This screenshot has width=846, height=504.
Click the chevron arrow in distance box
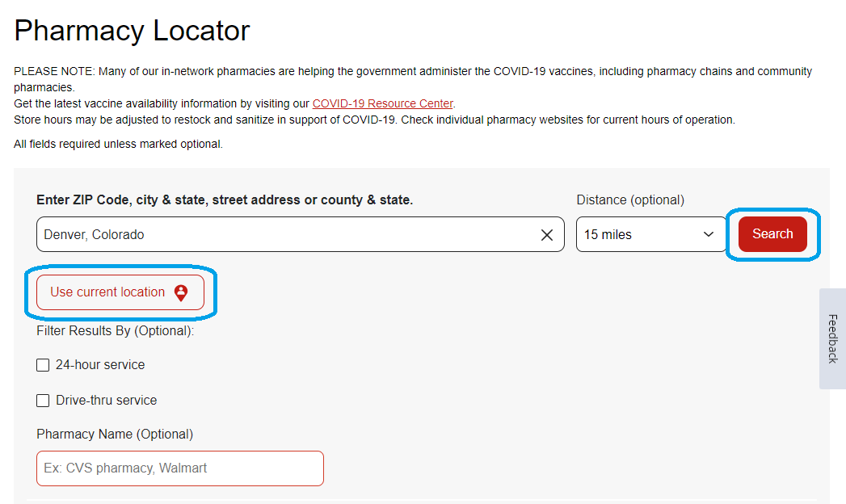tap(709, 234)
